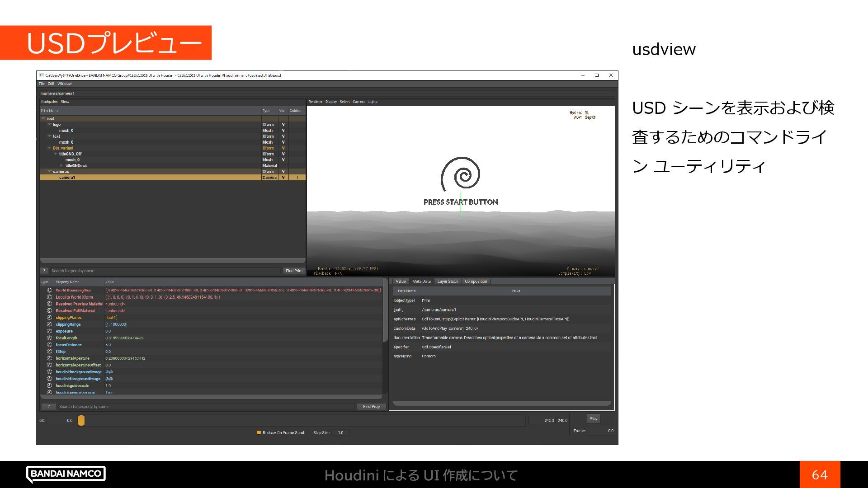Open the Renderer menu in viewport

pos(315,102)
